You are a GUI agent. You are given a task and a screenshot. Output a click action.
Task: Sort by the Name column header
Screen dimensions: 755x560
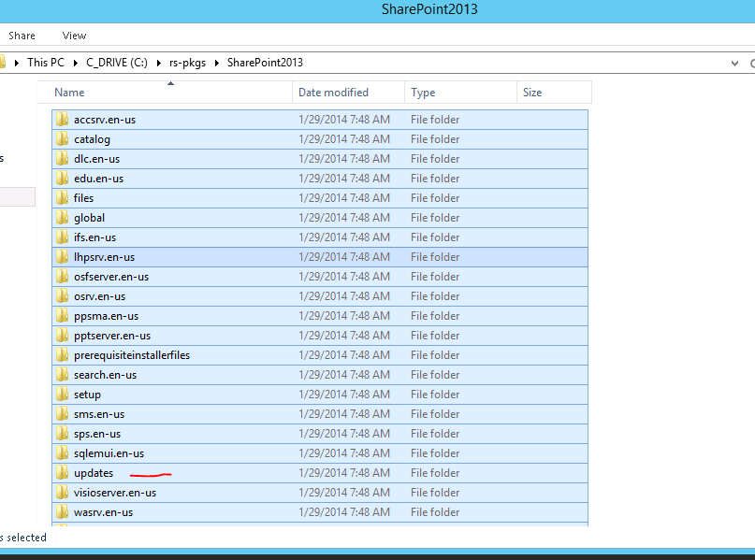tap(166, 93)
